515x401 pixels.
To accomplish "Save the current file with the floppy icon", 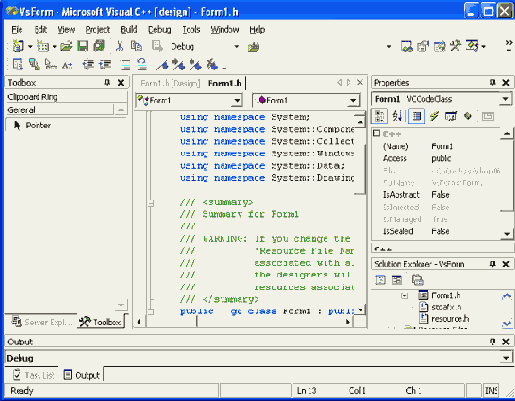I will (82, 46).
